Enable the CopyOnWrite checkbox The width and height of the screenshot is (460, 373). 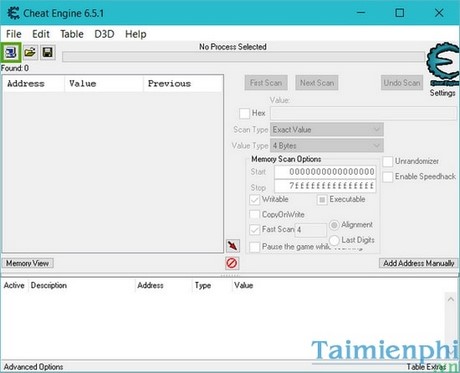[x=254, y=214]
